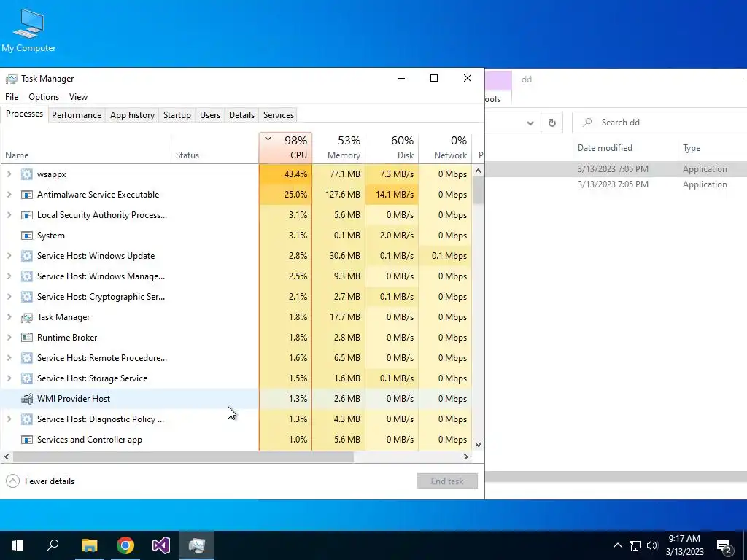
Task: Click Fewer details toggle
Action: coord(41,481)
